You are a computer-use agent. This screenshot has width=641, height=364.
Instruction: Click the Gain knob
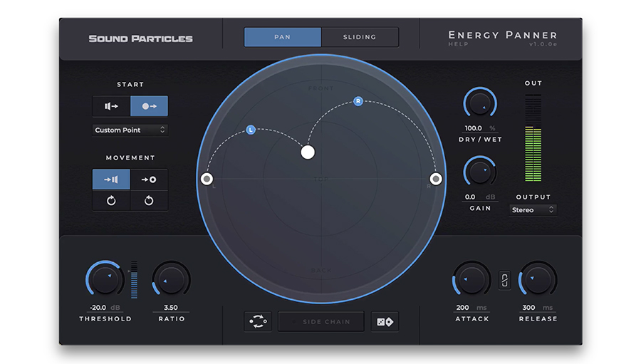point(480,172)
